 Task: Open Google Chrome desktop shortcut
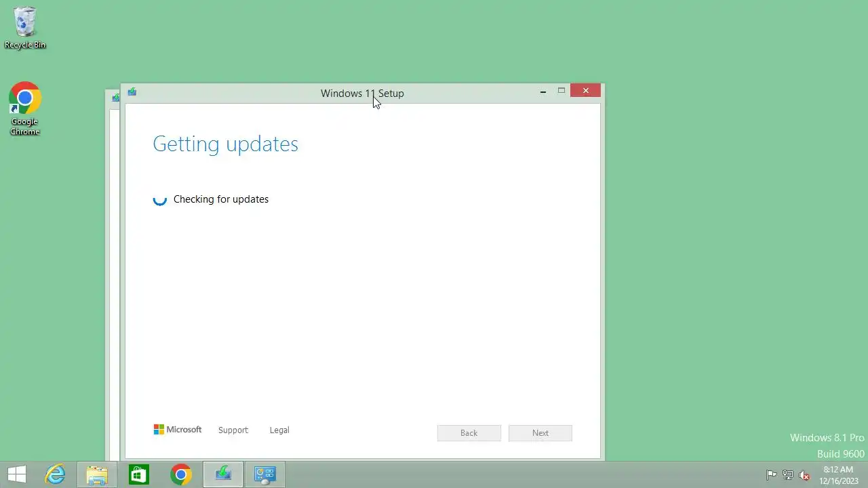25,109
